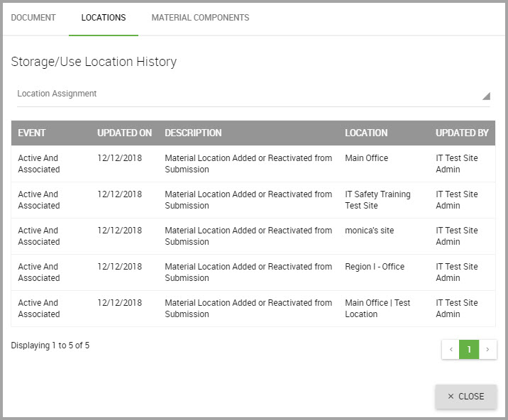This screenshot has height=420, width=508.
Task: Sort by the EVENT column header
Action: [32, 133]
